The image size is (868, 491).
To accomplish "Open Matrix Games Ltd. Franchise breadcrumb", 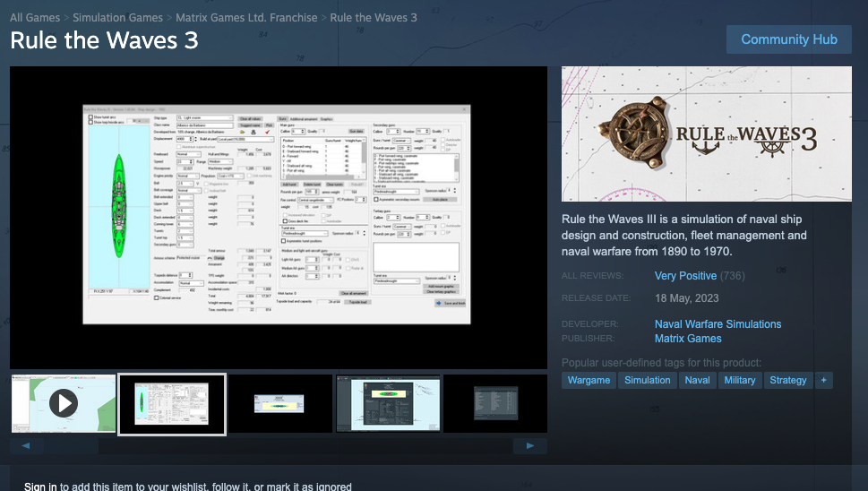I will (246, 18).
